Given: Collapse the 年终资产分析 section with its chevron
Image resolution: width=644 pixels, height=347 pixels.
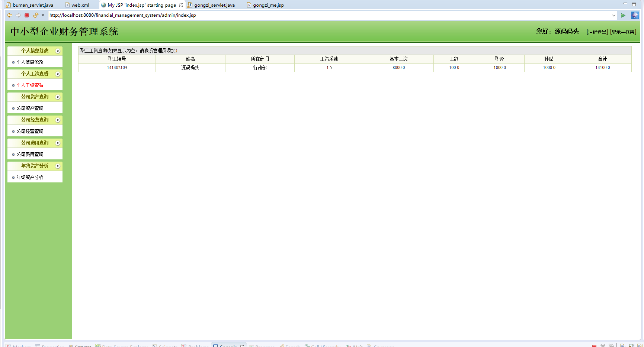Looking at the screenshot, I should click(x=58, y=166).
